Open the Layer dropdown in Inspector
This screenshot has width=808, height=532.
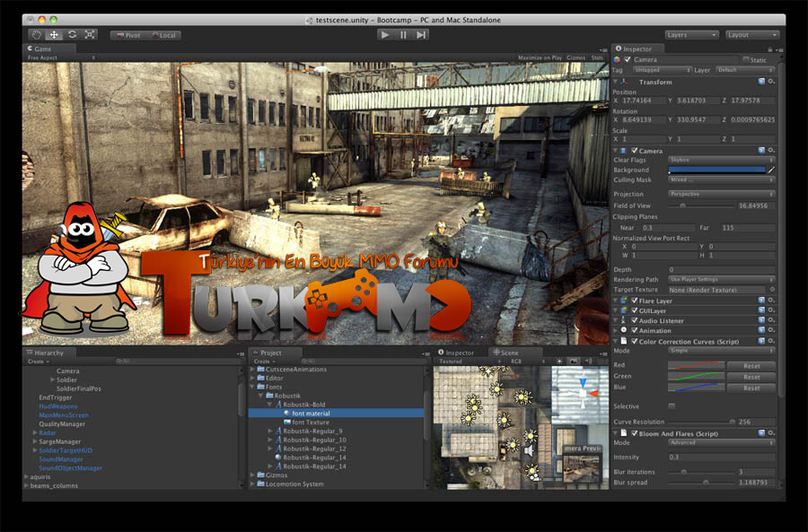point(744,69)
